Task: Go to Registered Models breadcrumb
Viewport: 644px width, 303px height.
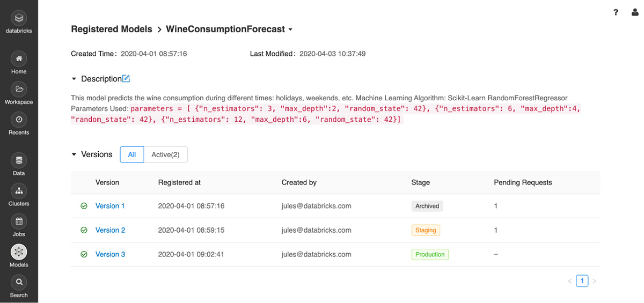Action: 112,29
